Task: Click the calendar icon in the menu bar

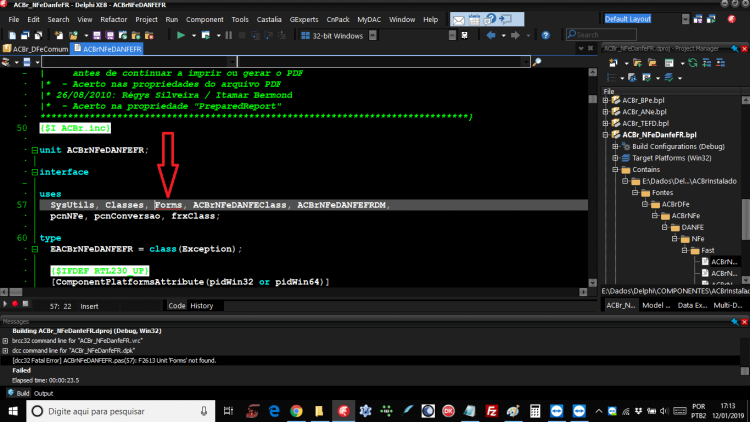Action: (474, 20)
